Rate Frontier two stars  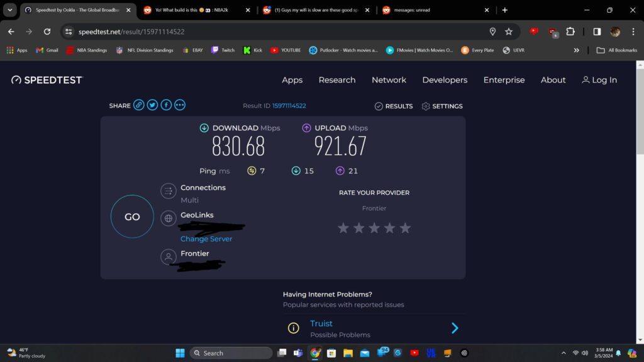(358, 228)
